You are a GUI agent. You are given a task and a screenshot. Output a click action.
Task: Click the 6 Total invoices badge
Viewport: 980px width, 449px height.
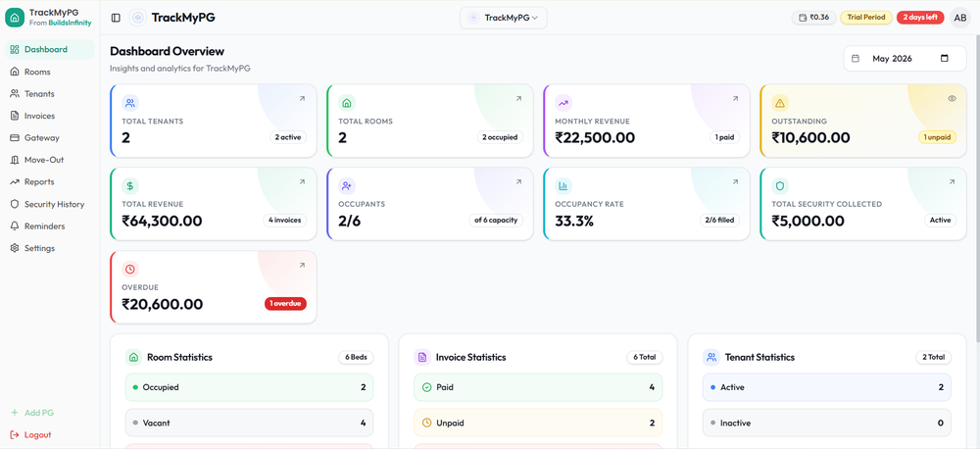[645, 357]
